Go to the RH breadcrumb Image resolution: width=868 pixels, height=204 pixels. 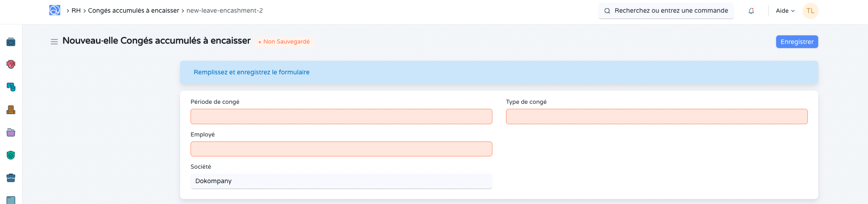[76, 10]
